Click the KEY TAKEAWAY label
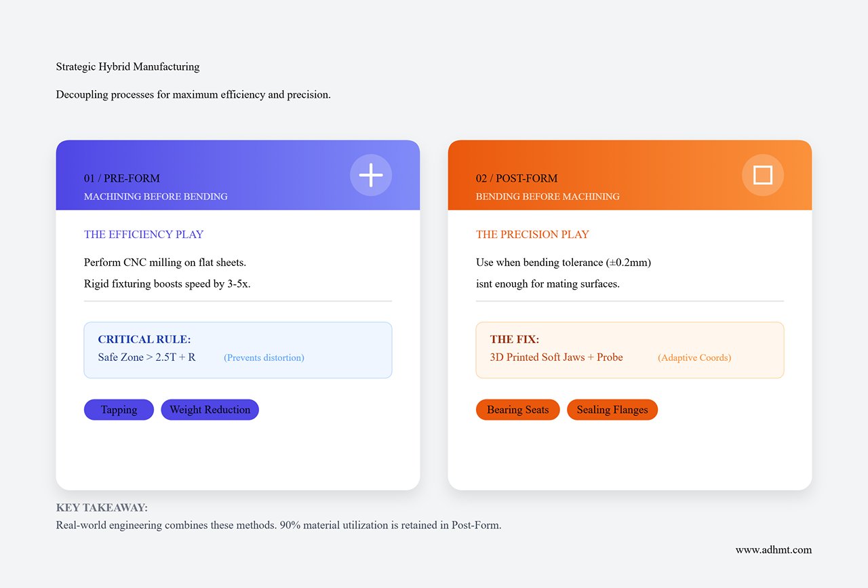The width and height of the screenshot is (868, 588). pyautogui.click(x=102, y=507)
